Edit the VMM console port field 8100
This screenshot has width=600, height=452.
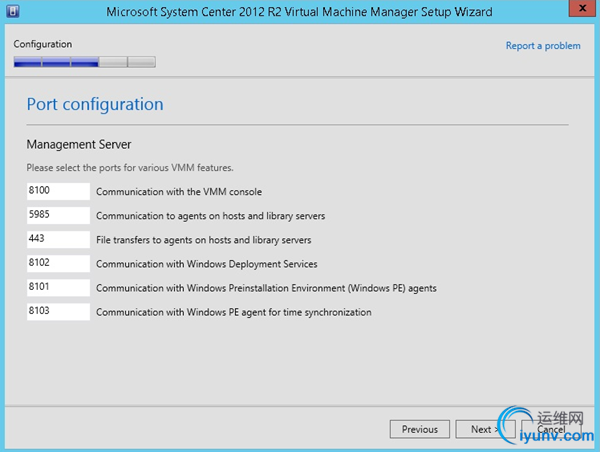pyautogui.click(x=58, y=191)
